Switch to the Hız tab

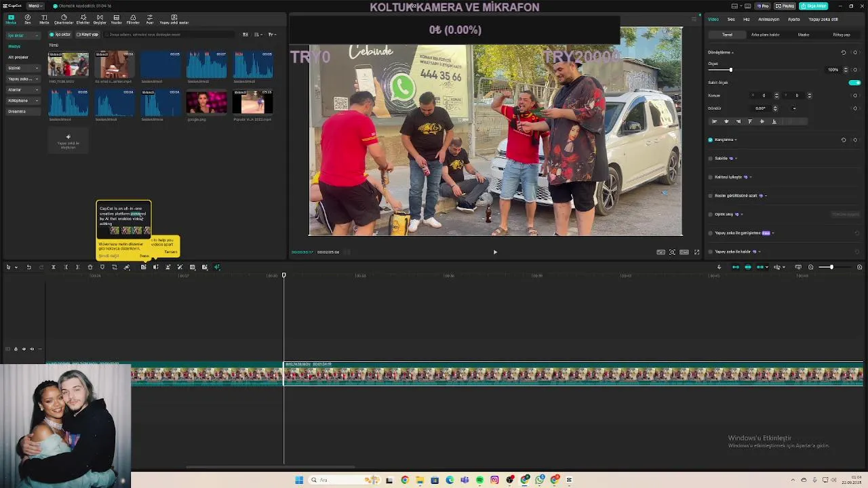pos(747,19)
